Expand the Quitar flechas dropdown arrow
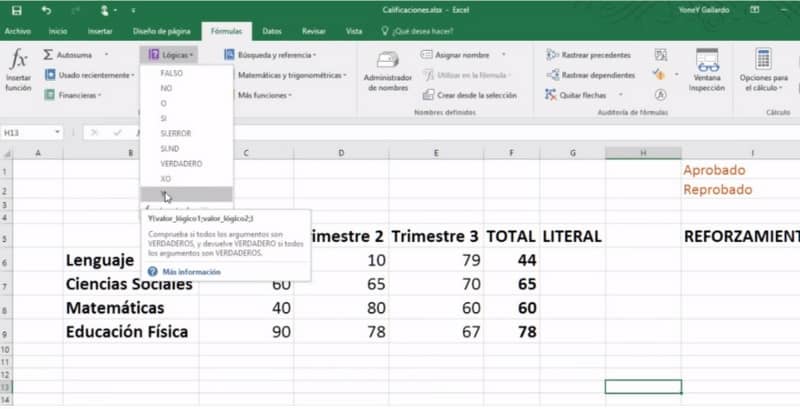 (x=620, y=95)
